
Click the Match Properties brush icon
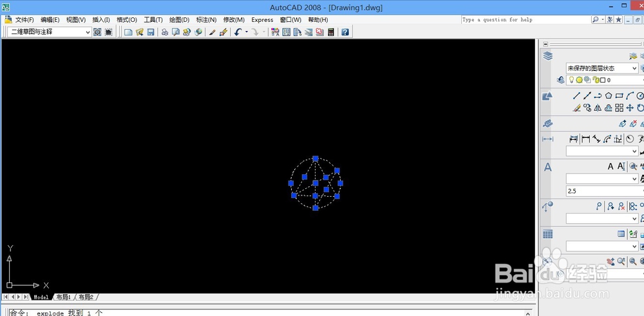point(213,32)
